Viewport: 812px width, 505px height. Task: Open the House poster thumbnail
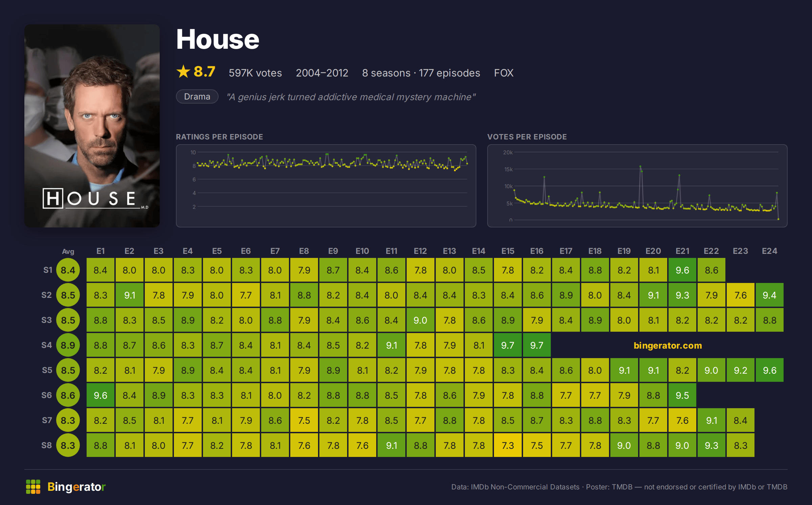point(92,126)
